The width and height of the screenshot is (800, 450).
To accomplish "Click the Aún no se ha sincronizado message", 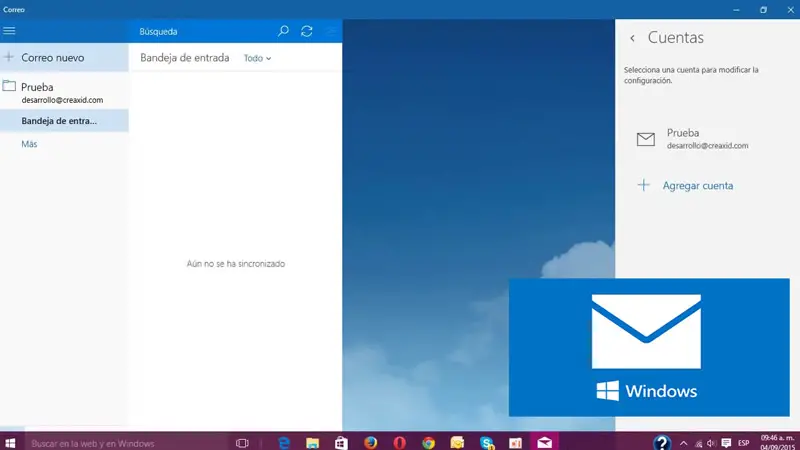I will 236,264.
